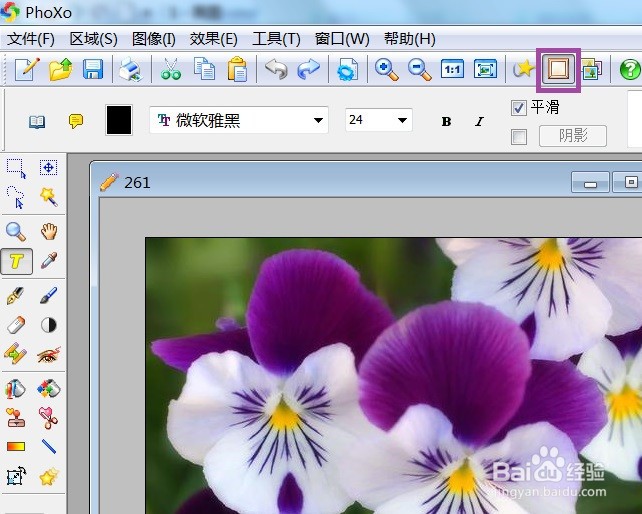The width and height of the screenshot is (642, 514).
Task: Toggle the 平滑 smoothing checkbox
Action: coord(519,108)
